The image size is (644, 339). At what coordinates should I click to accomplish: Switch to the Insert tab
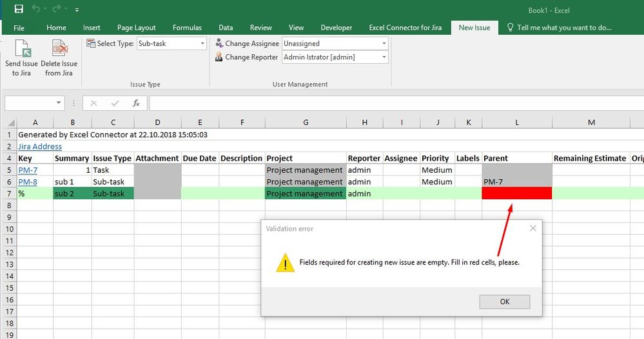92,28
